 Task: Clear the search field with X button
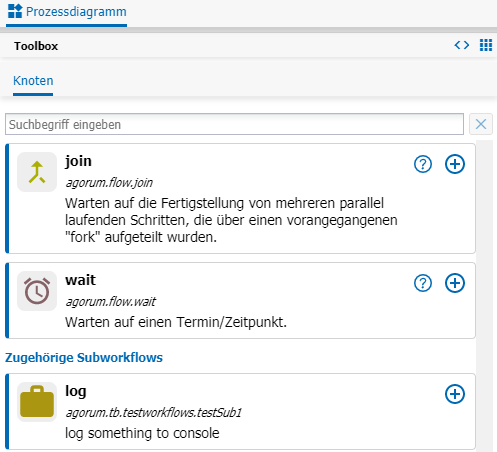pos(481,124)
